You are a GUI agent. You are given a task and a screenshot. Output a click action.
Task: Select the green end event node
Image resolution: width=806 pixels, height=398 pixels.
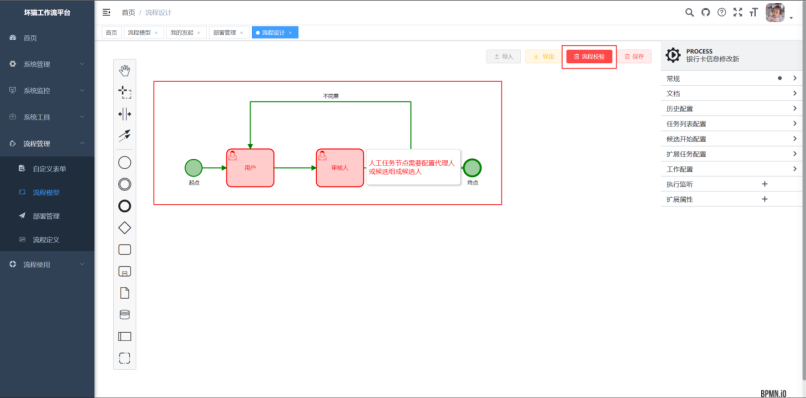point(472,168)
